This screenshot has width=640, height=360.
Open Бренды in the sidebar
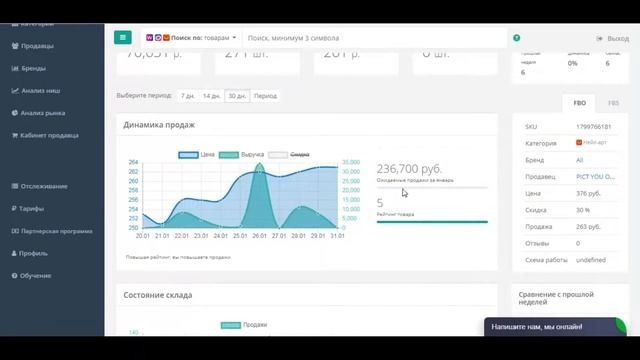pos(33,68)
